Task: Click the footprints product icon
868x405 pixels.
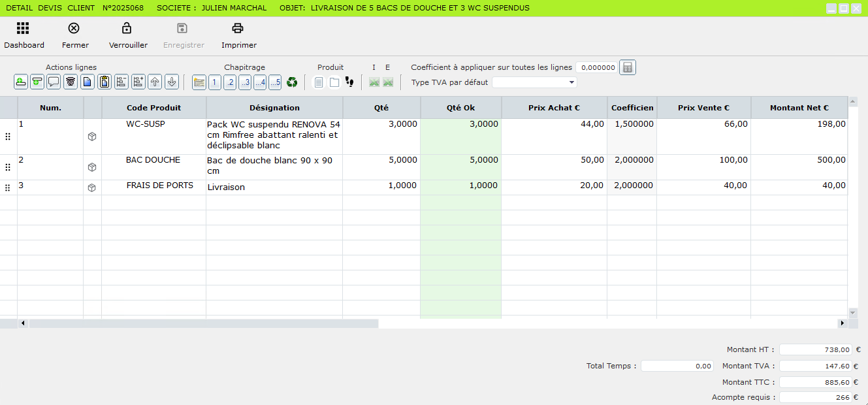Action: 349,82
